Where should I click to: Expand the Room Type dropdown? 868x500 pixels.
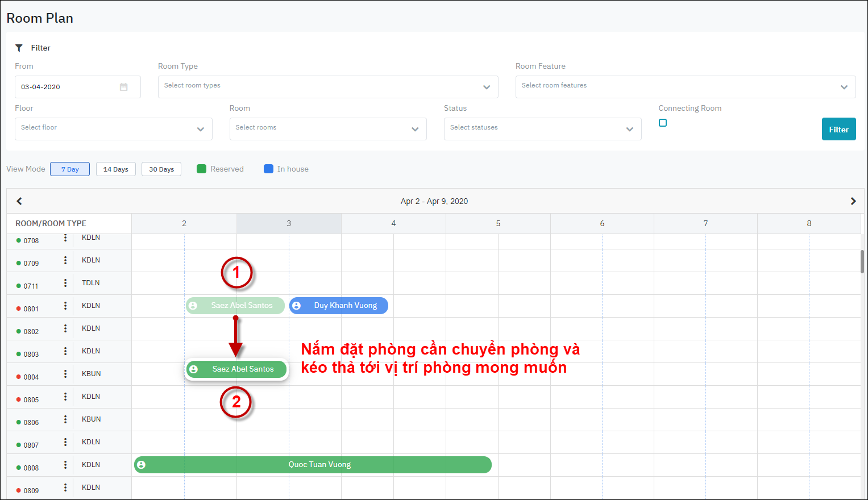486,87
